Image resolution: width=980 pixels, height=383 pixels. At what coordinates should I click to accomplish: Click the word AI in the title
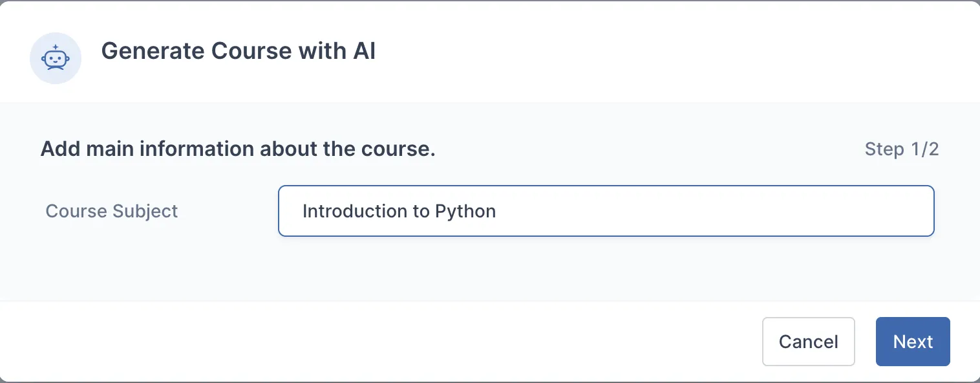click(364, 51)
